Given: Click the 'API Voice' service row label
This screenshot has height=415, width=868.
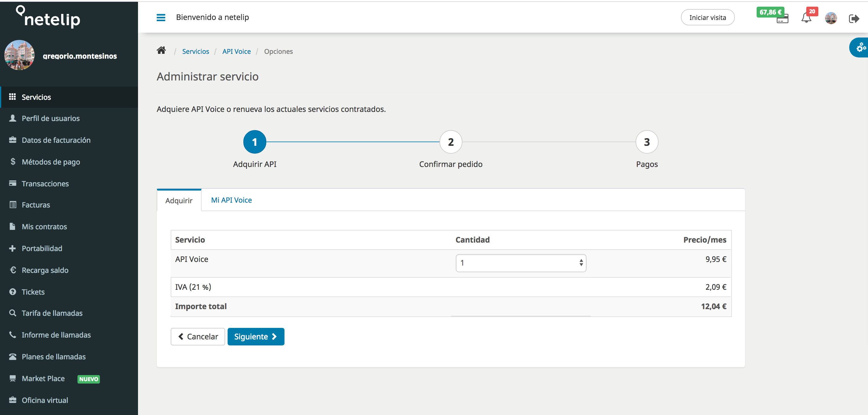Looking at the screenshot, I should pyautogui.click(x=192, y=259).
